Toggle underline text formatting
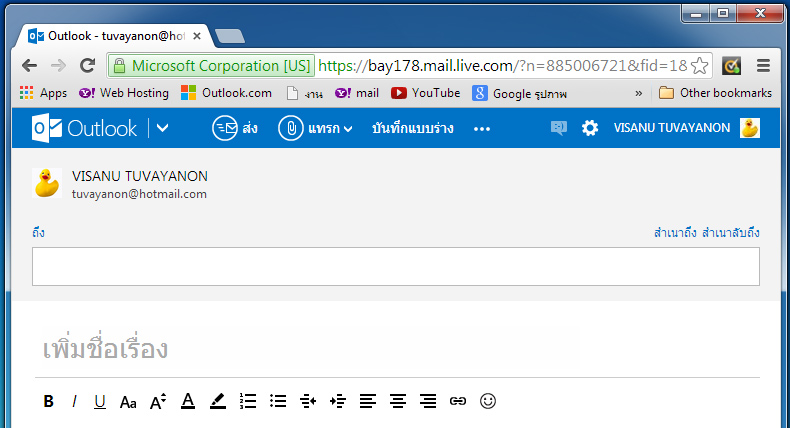Viewport: 790px width, 428px height. point(100,401)
